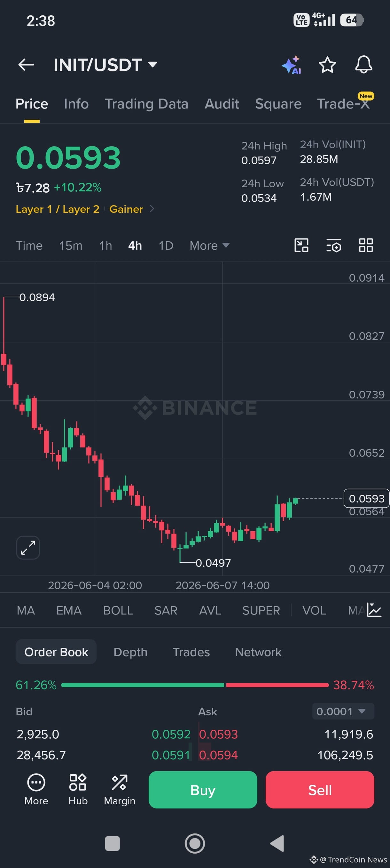Image resolution: width=390 pixels, height=868 pixels.
Task: Open the chart grid layout icon
Action: [x=366, y=245]
